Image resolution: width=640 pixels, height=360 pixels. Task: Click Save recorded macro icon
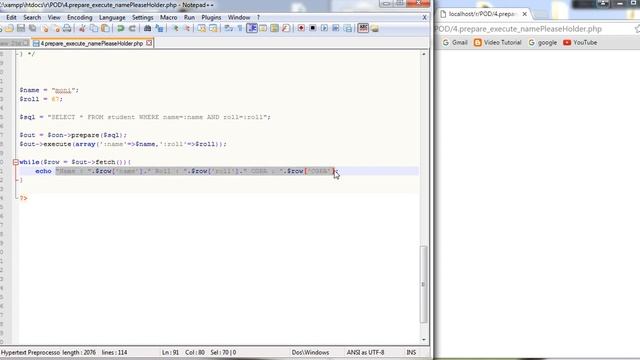tap(347, 28)
